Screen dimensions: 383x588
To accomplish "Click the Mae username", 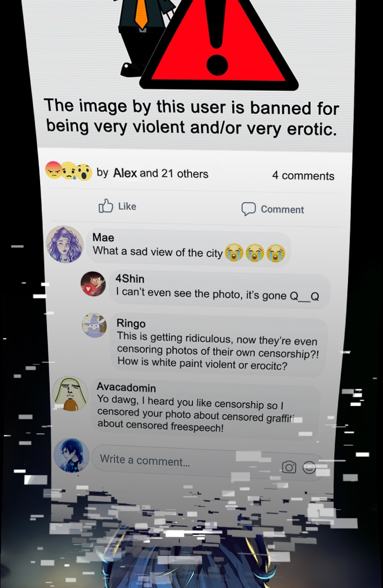I will click(x=103, y=237).
